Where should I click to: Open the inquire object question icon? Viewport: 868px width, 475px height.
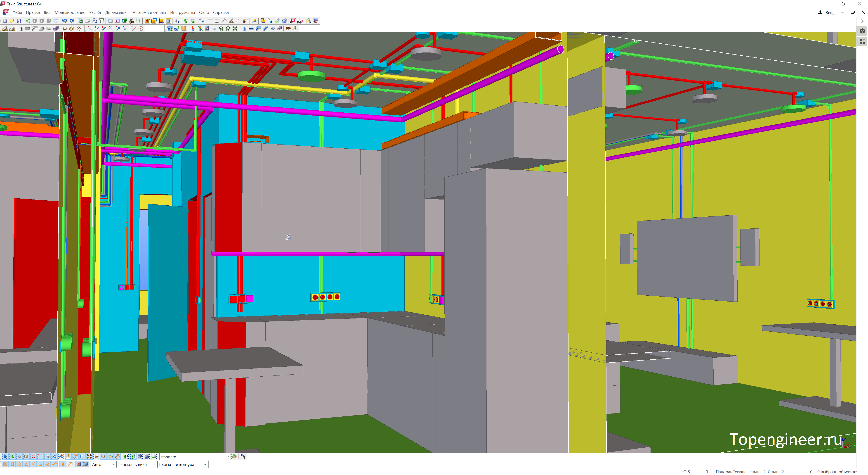click(201, 21)
